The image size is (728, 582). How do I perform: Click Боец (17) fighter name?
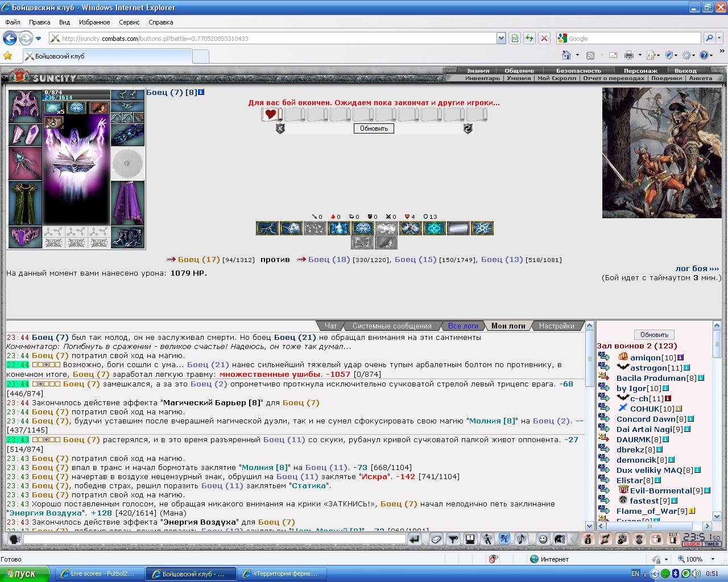coord(198,259)
